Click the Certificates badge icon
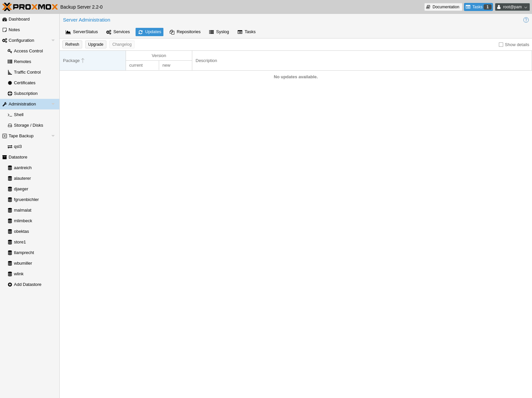532x398 pixels. 10,83
